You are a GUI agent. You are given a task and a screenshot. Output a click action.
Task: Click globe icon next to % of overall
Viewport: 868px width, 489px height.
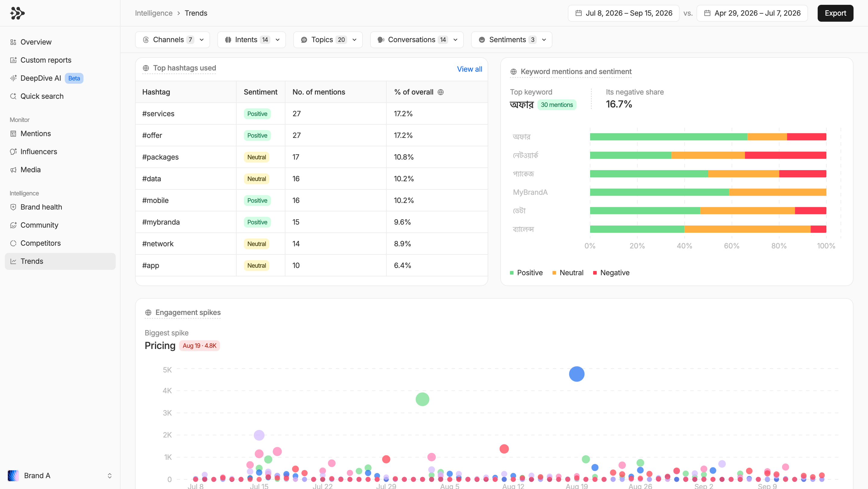(440, 92)
